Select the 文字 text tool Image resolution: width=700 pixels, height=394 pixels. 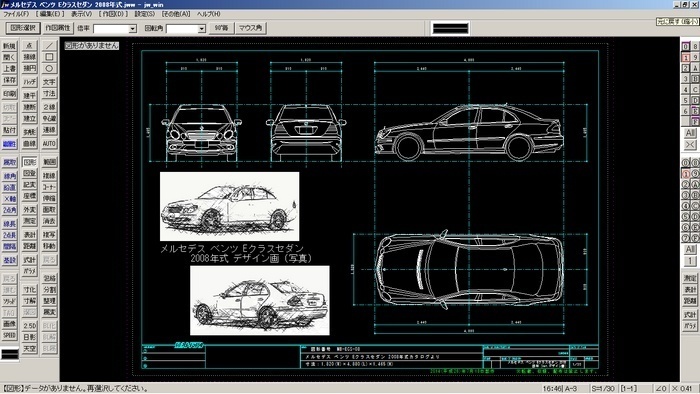49,82
